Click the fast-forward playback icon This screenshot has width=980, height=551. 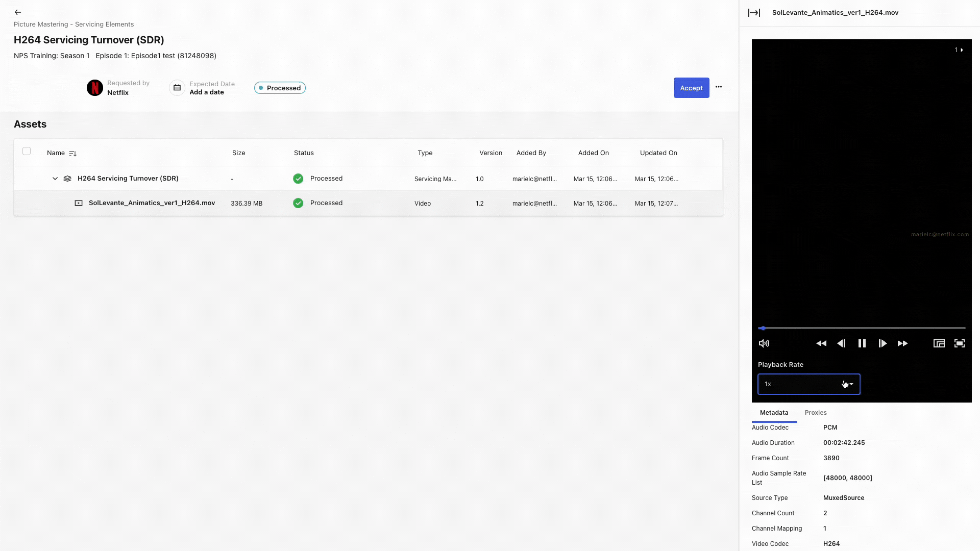point(902,343)
